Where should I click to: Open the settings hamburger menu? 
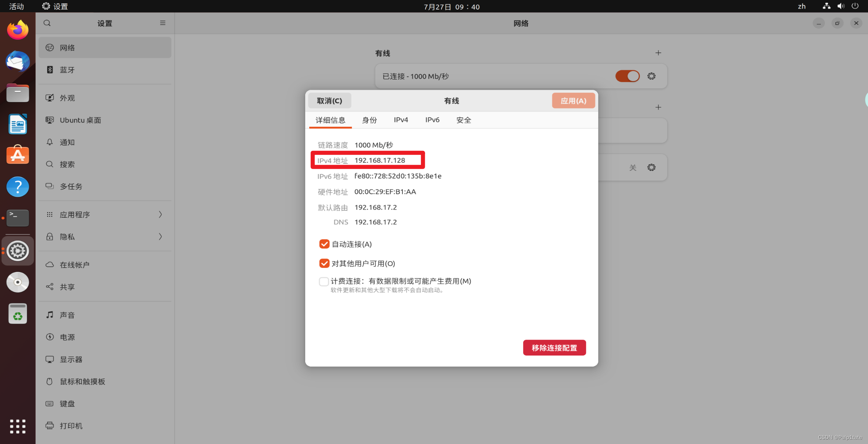tap(163, 23)
